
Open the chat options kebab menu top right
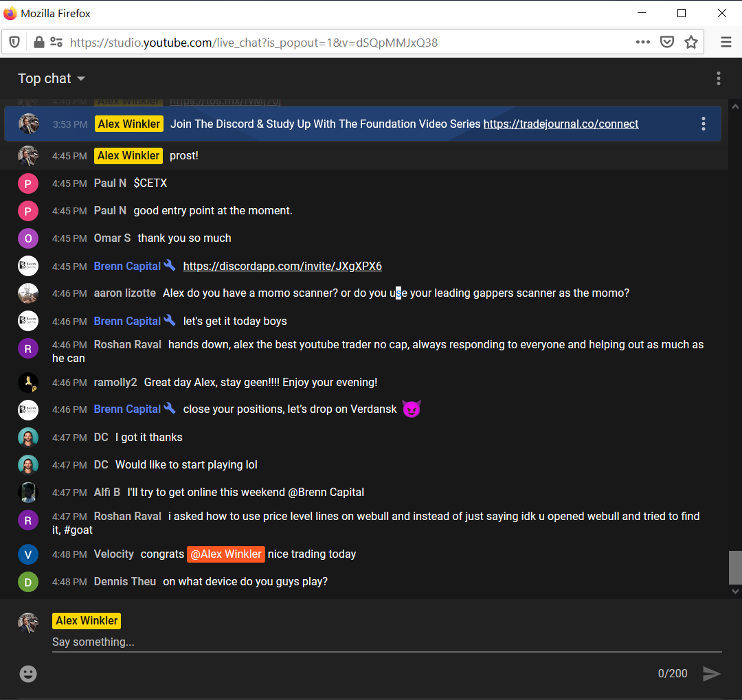(718, 78)
